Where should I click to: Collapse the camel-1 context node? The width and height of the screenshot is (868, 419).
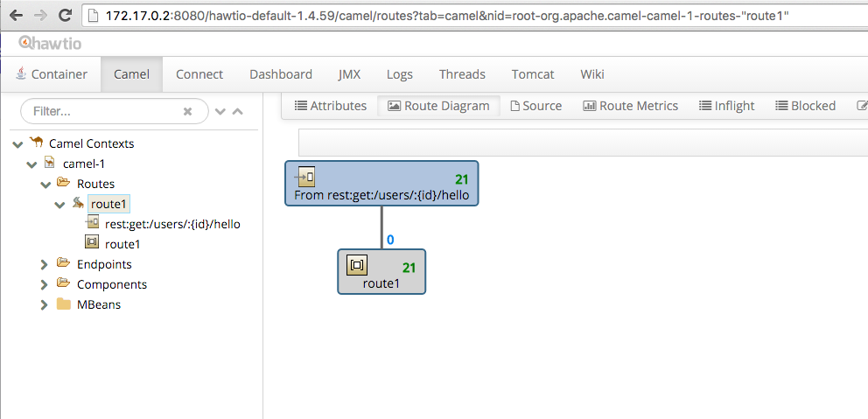coord(31,164)
